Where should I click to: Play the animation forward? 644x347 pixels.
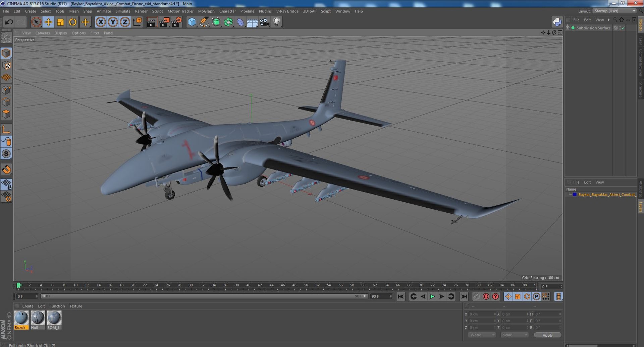click(x=432, y=296)
